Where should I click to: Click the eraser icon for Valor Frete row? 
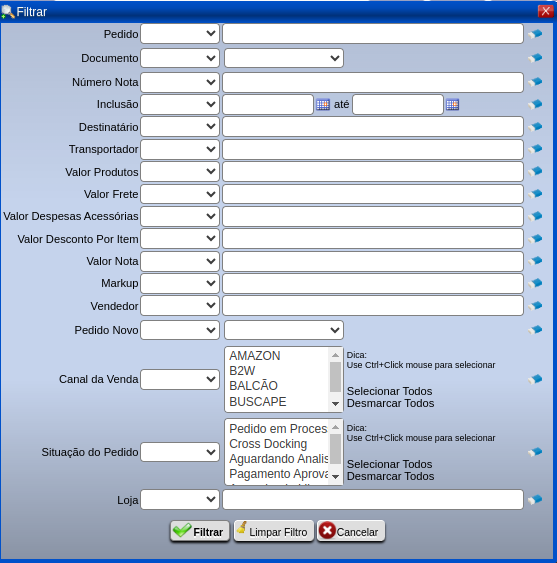pyautogui.click(x=535, y=194)
